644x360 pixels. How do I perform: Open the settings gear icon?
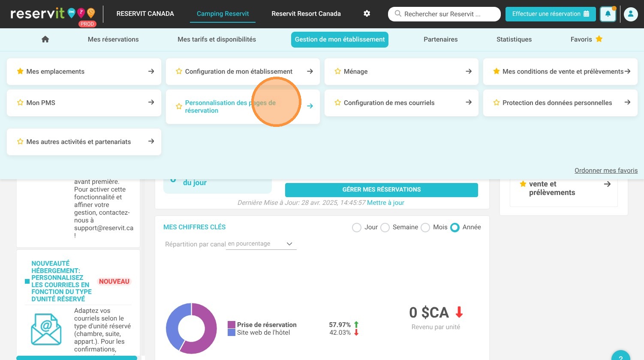pyautogui.click(x=367, y=14)
